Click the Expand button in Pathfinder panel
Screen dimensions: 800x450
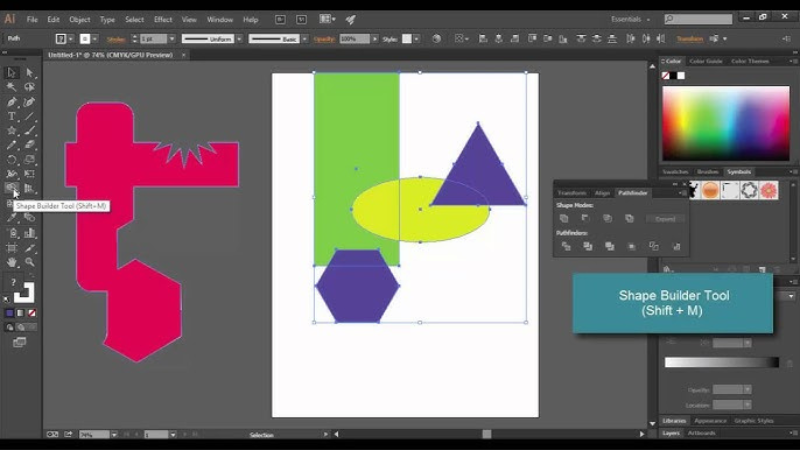(x=665, y=219)
